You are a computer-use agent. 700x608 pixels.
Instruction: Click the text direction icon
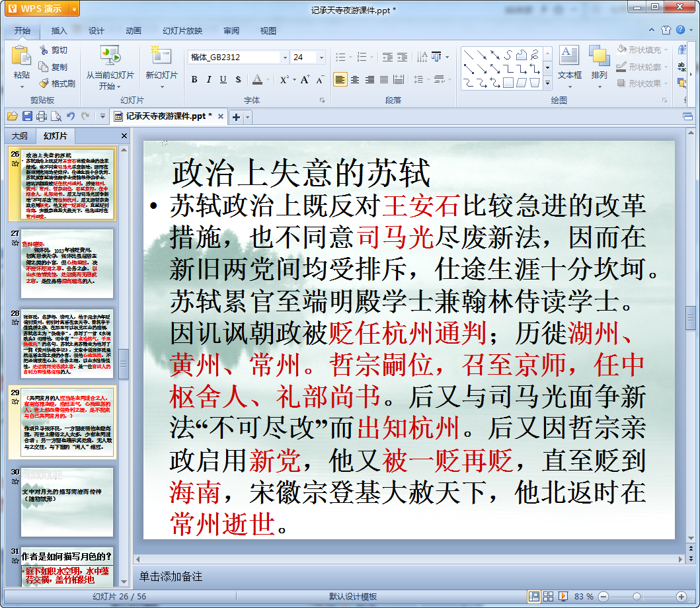(x=422, y=57)
